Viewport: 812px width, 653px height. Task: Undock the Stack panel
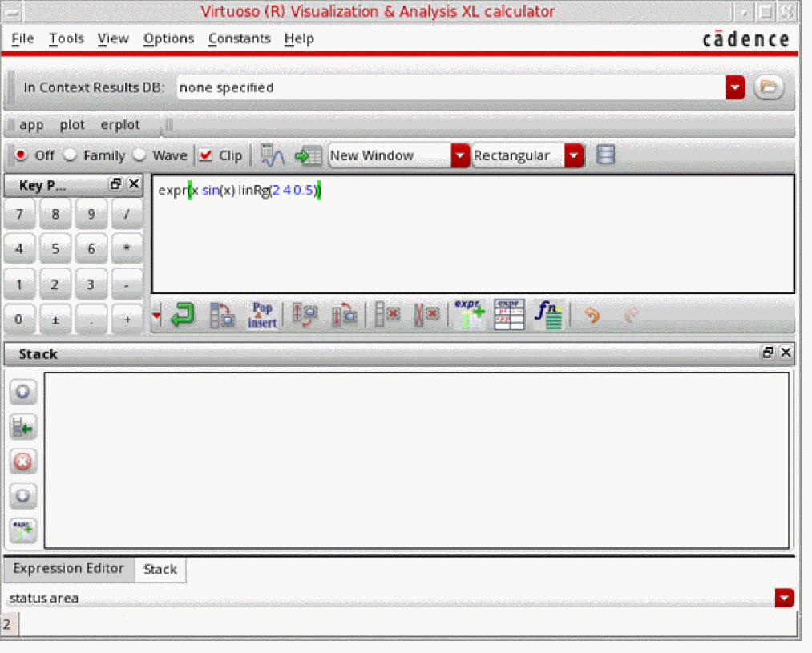click(x=767, y=353)
